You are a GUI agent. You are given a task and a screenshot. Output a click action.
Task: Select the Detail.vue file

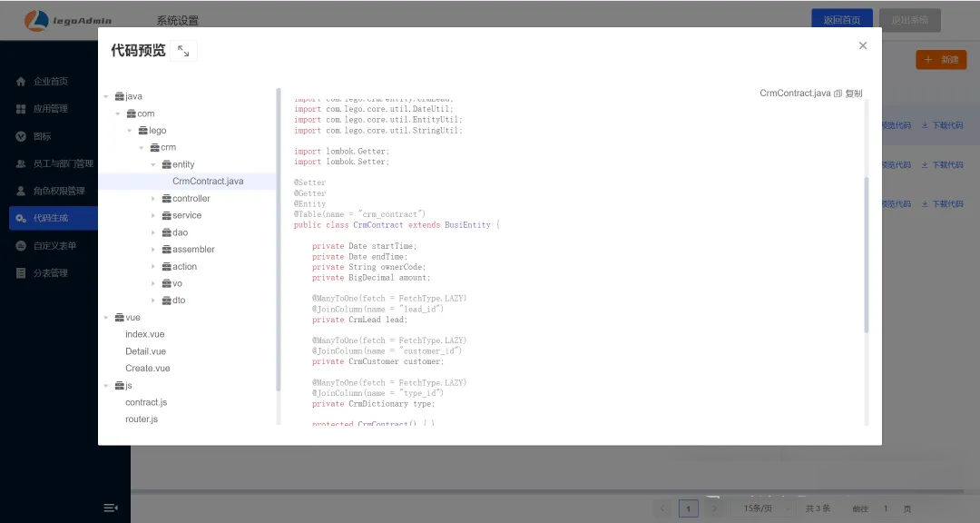[x=145, y=351]
